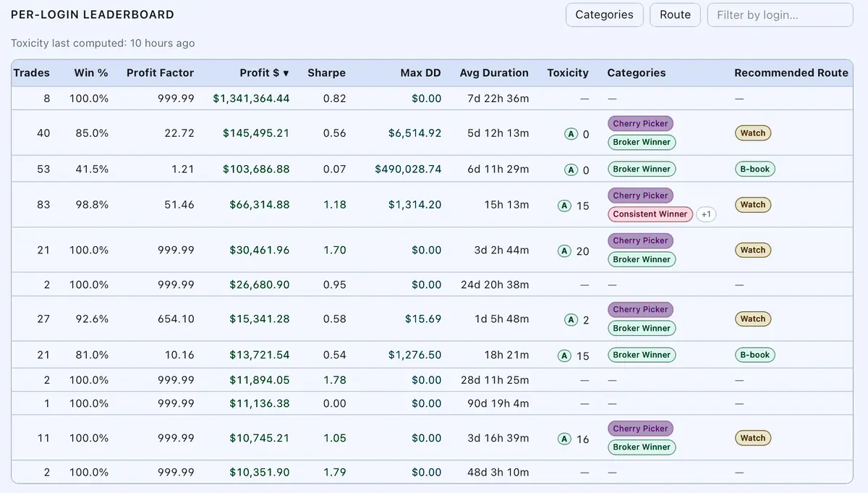Select the $26,680.90 profit cell
This screenshot has height=493, width=868.
[x=259, y=285]
